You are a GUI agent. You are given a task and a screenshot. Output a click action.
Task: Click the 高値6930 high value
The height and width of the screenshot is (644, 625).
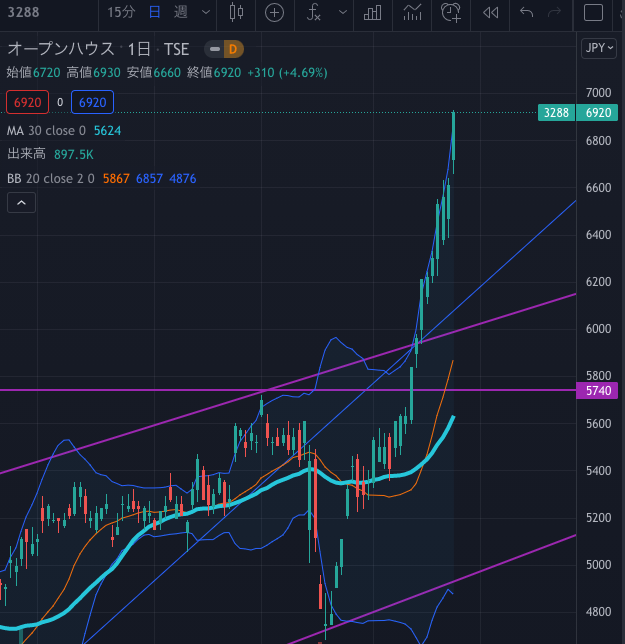point(93,73)
